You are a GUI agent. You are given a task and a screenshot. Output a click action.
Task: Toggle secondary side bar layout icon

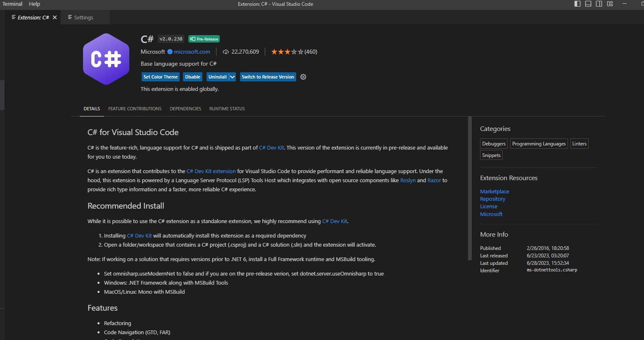(x=599, y=4)
